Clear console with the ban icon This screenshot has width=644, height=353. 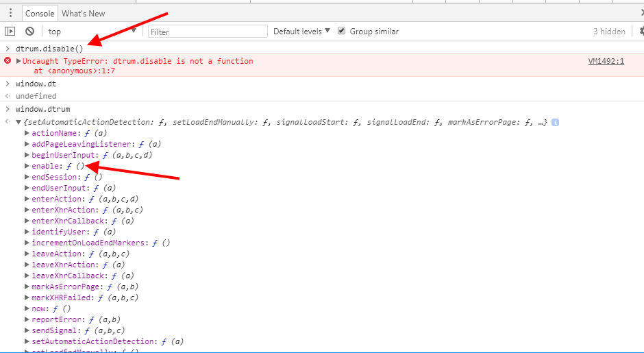(x=29, y=32)
